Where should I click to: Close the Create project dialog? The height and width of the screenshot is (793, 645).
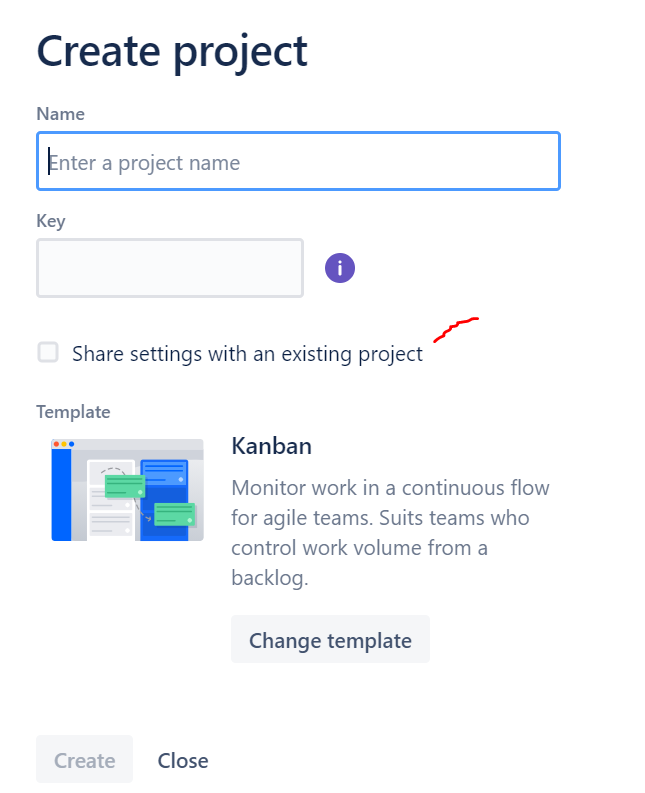pyautogui.click(x=183, y=760)
